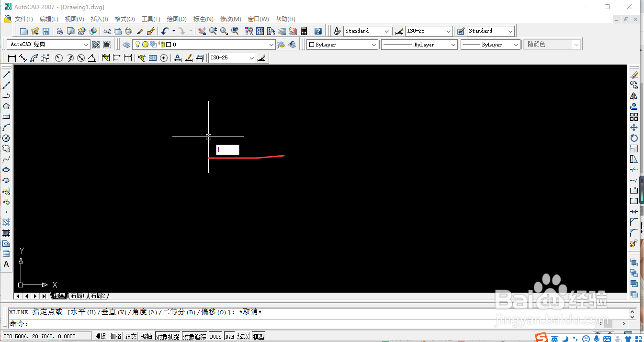Select the Rectangle draw tool

pyautogui.click(x=6, y=117)
